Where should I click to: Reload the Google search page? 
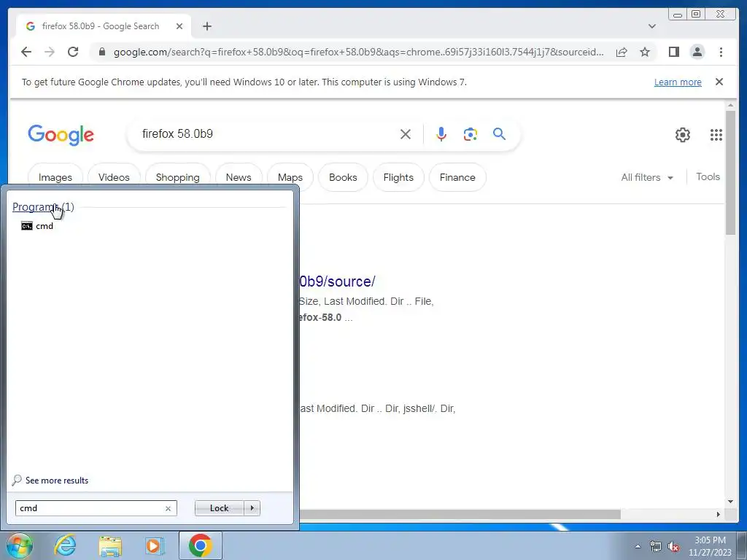(73, 52)
